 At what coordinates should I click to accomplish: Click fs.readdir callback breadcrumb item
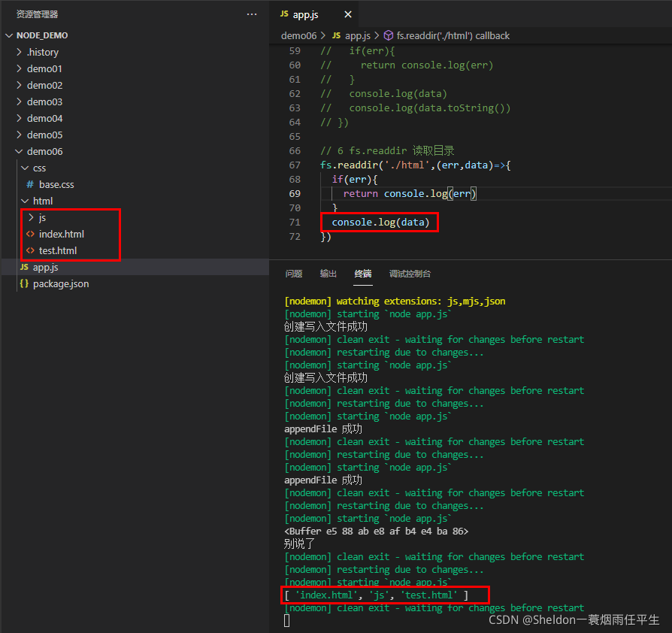point(453,35)
